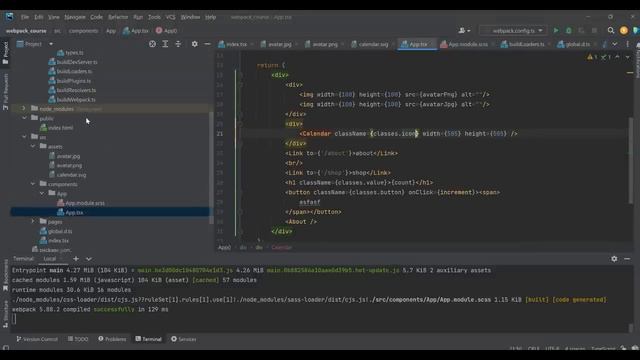Minimize the Terminal panel
This screenshot has height=360, width=640.
[x=627, y=259]
